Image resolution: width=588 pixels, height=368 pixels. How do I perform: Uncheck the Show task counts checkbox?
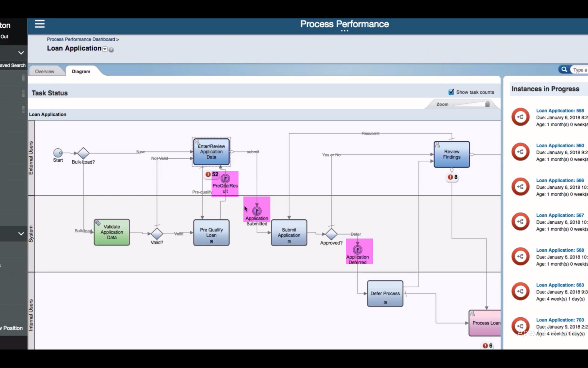(x=451, y=92)
